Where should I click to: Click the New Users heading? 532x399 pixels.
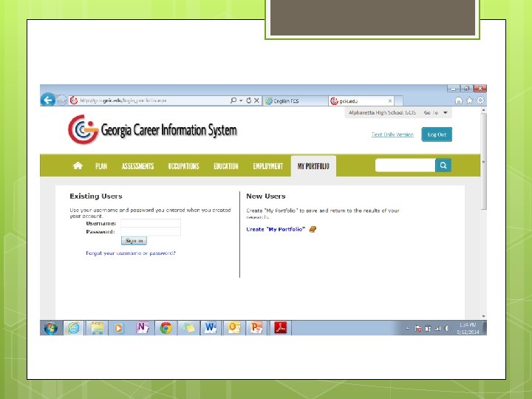[x=266, y=196]
